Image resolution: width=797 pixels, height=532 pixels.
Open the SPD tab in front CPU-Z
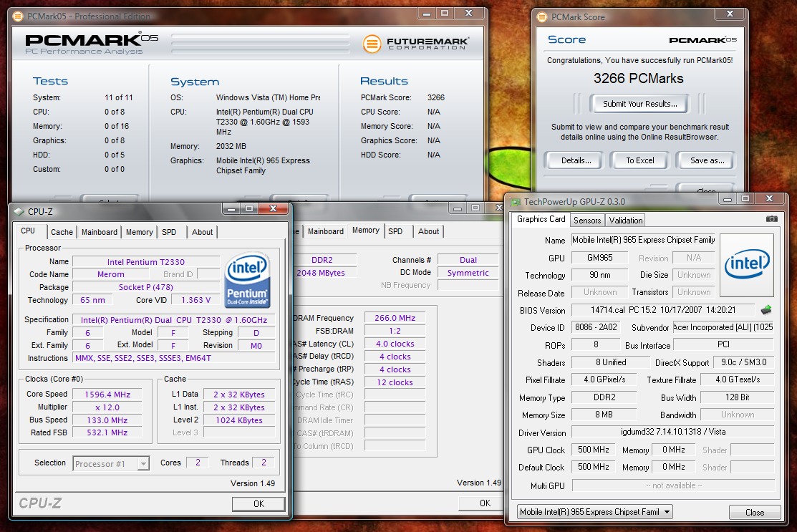coord(169,232)
